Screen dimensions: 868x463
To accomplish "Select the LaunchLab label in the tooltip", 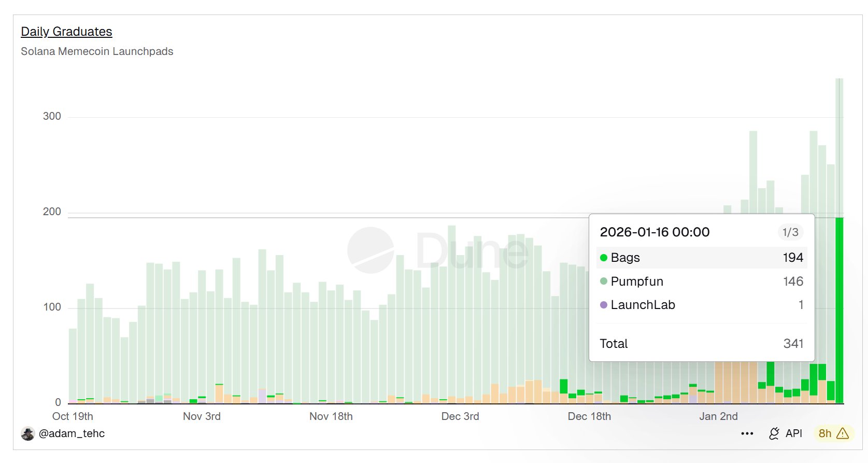I will [x=643, y=305].
